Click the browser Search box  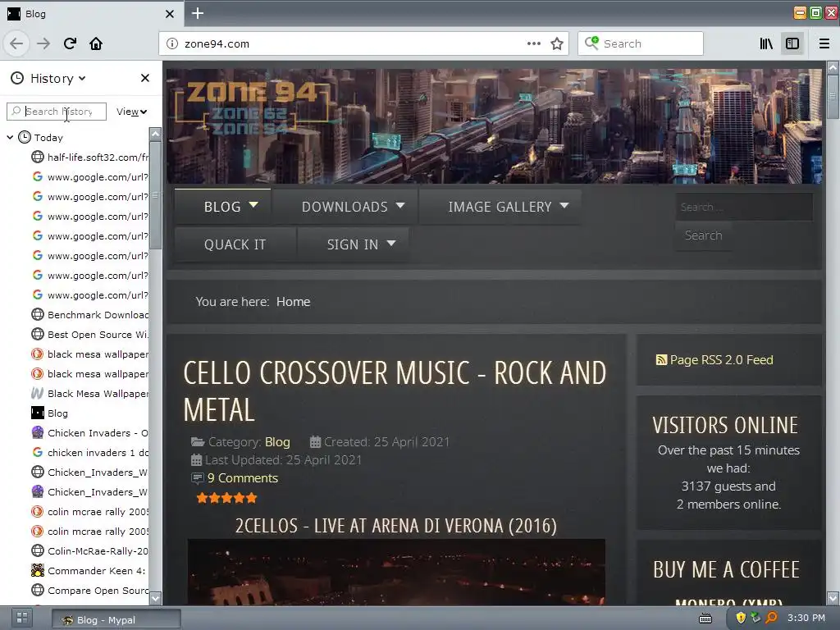coord(640,43)
